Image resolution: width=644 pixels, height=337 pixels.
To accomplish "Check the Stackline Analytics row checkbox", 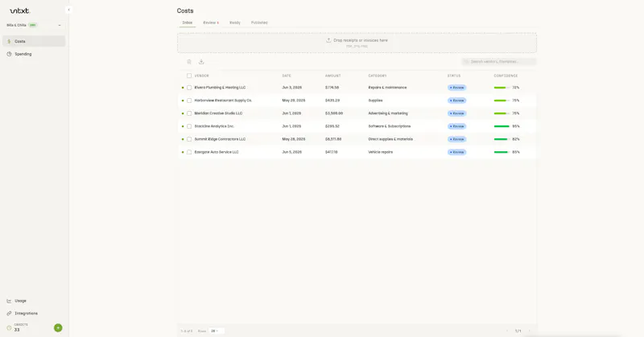I will pos(189,126).
